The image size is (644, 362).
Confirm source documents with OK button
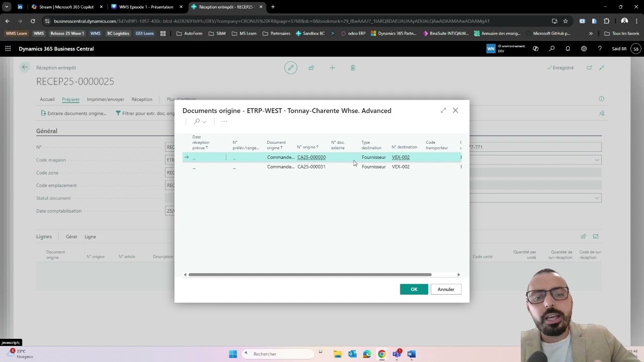[x=414, y=289]
